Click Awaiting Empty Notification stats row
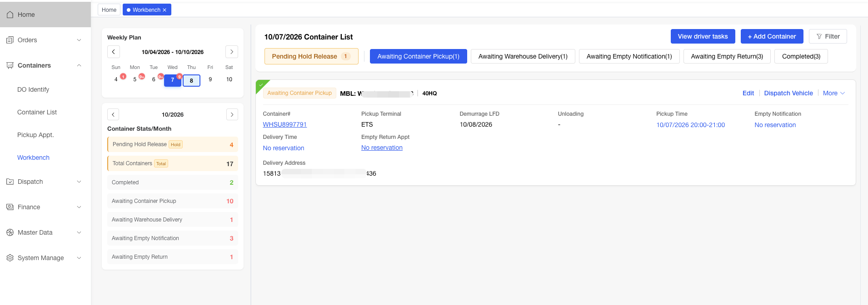868x305 pixels. pos(173,238)
